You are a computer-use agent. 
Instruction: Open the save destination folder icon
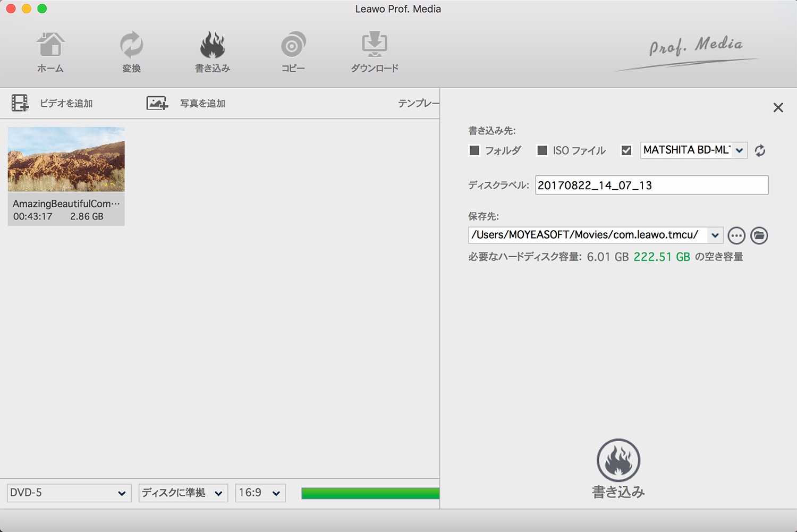(759, 235)
